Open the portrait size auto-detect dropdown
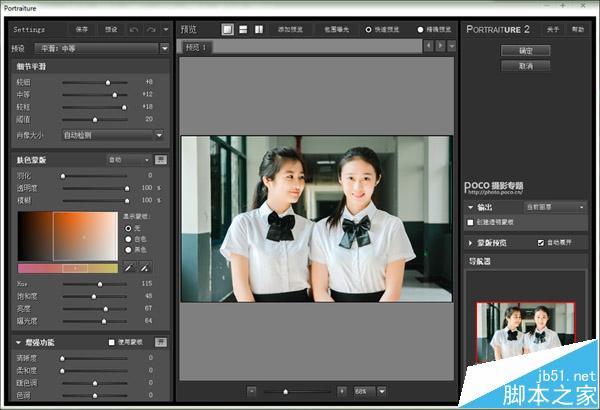 coord(159,135)
